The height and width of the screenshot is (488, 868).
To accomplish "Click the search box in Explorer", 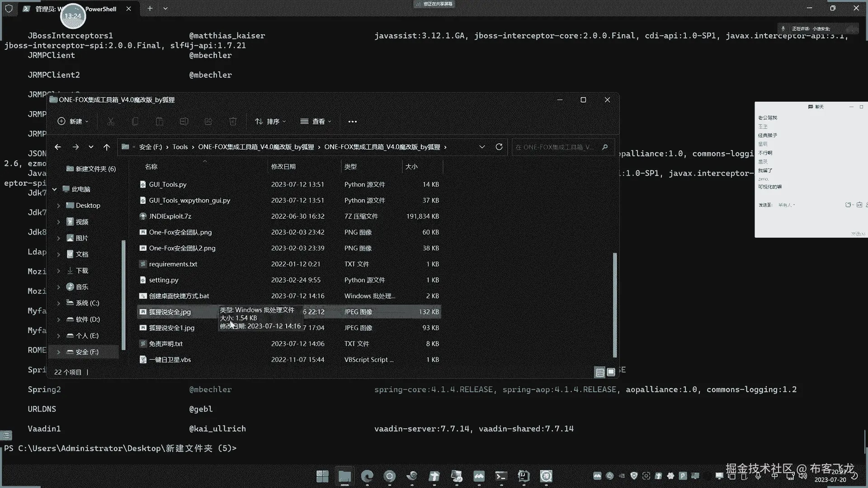I will point(555,147).
